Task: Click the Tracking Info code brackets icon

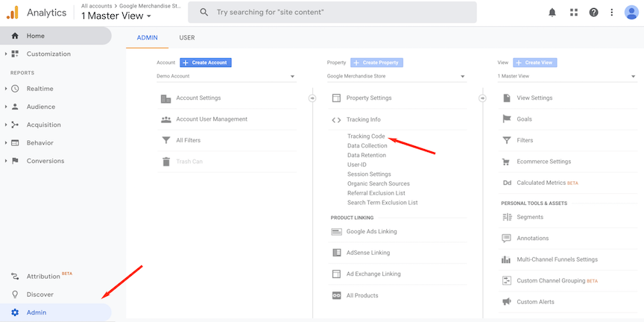Action: (336, 120)
